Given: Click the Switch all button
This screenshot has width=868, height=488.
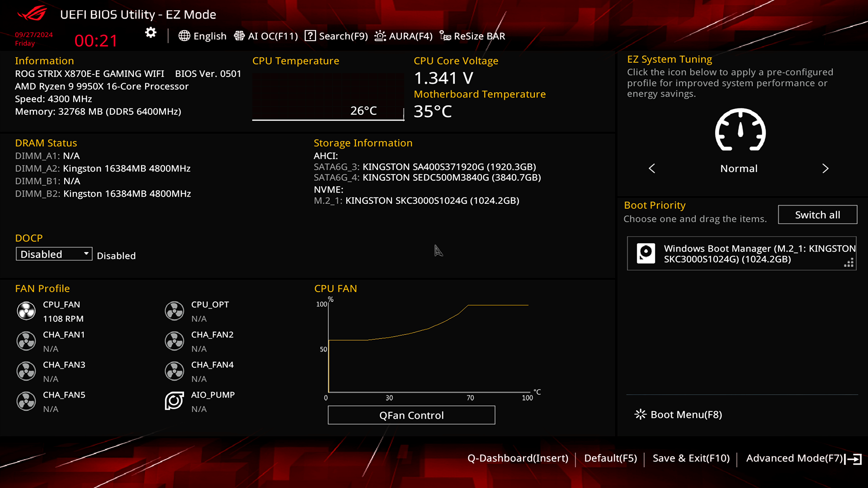Looking at the screenshot, I should point(817,215).
